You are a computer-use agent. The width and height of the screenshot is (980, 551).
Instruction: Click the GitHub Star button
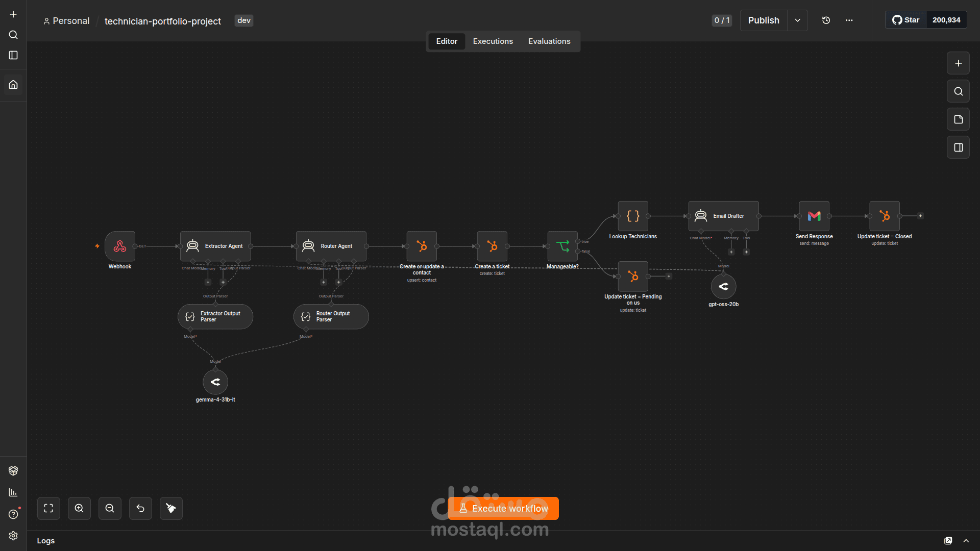point(905,20)
